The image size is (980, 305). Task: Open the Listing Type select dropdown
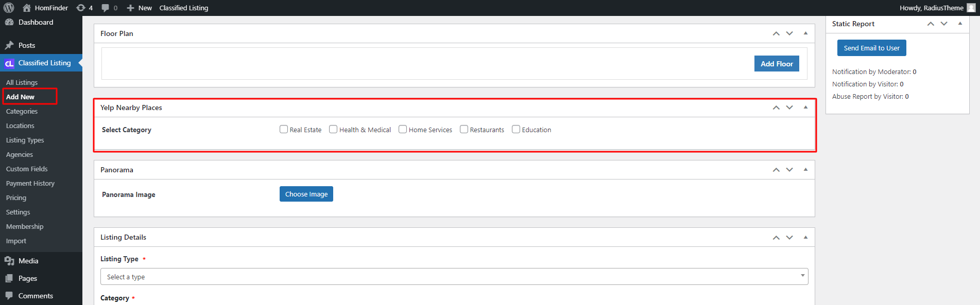[x=454, y=276]
